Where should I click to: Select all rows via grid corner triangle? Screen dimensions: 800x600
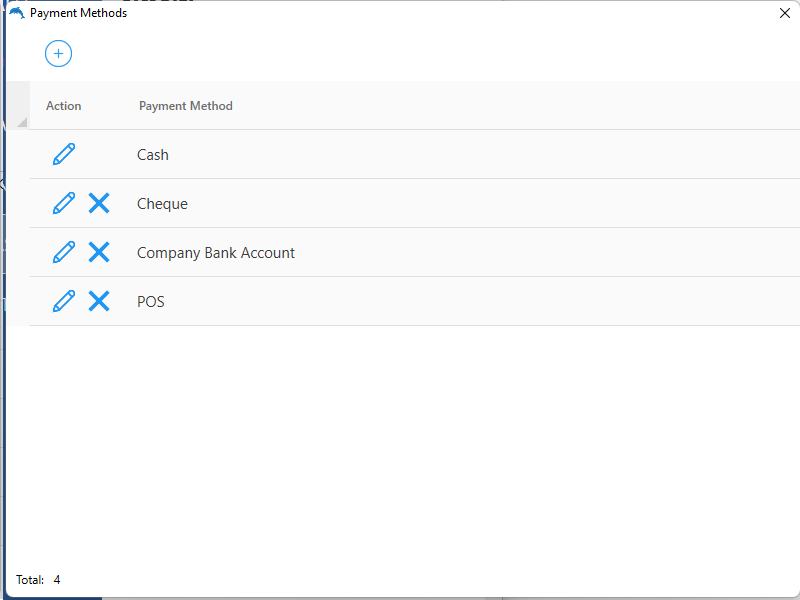(21, 121)
